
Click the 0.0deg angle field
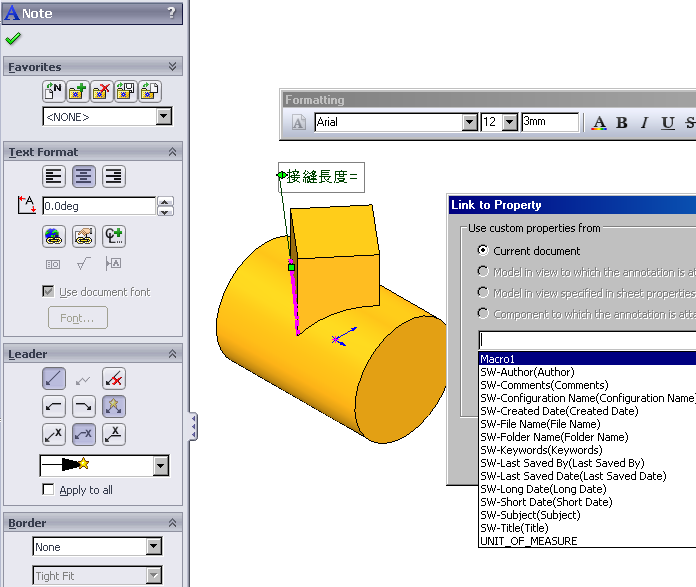click(x=99, y=206)
